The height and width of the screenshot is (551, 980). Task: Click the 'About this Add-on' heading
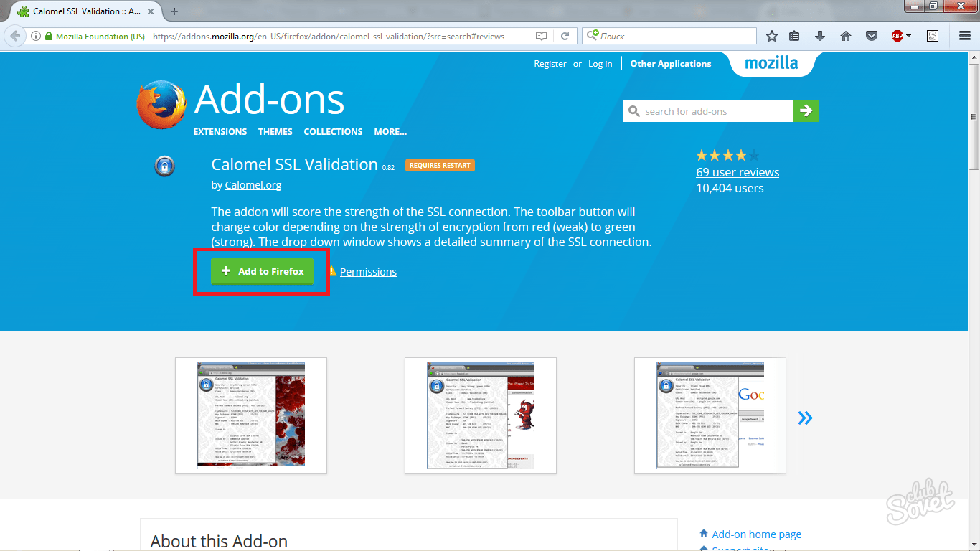tap(219, 542)
